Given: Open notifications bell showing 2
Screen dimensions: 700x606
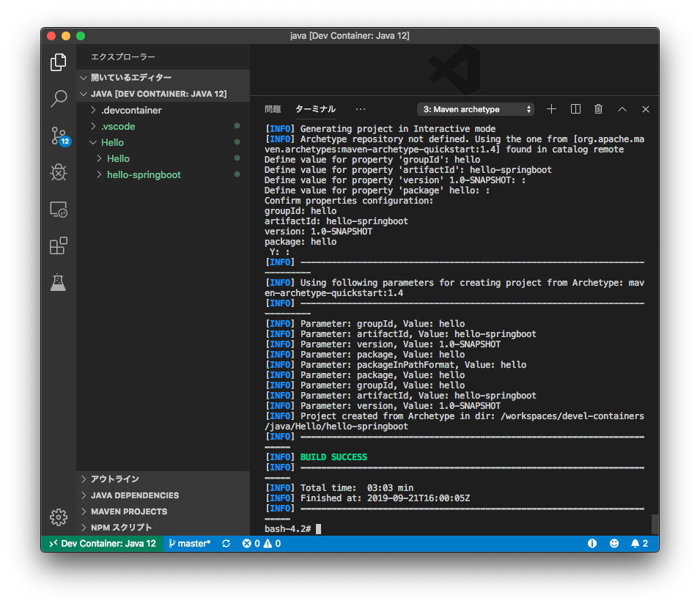Looking at the screenshot, I should 639,544.
